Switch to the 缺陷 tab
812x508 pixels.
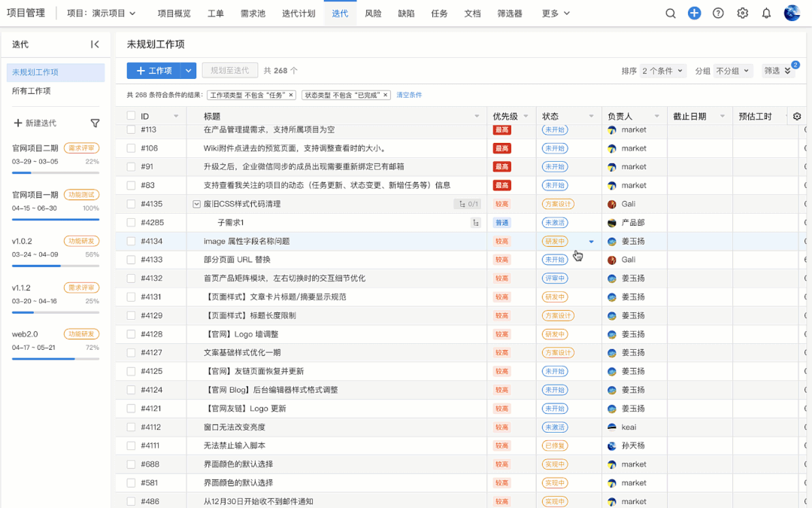pyautogui.click(x=407, y=14)
